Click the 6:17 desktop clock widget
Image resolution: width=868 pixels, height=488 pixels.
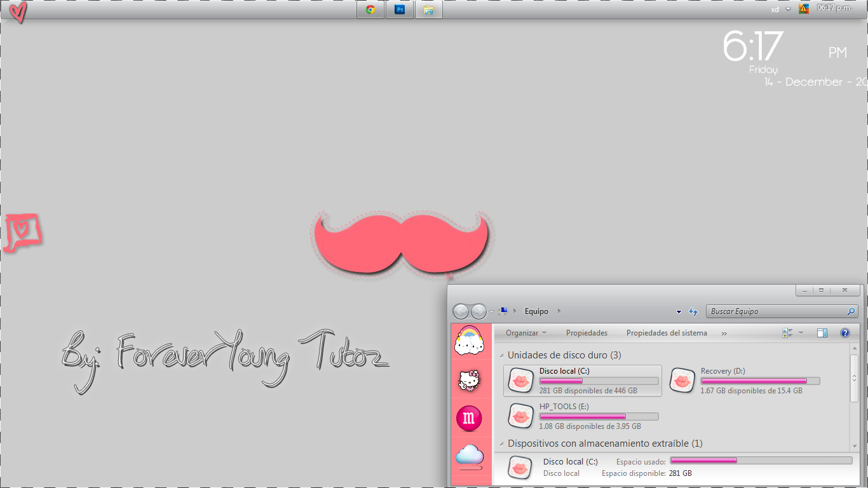pos(753,47)
